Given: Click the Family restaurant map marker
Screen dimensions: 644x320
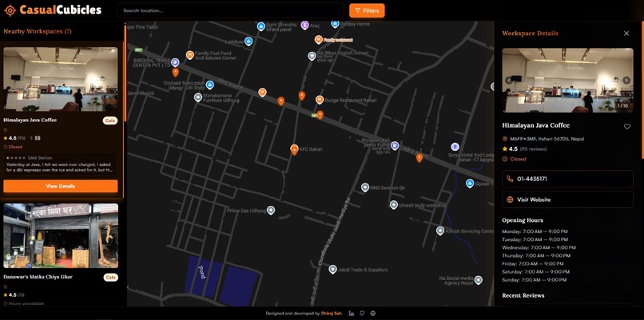Looking at the screenshot, I should click(318, 40).
